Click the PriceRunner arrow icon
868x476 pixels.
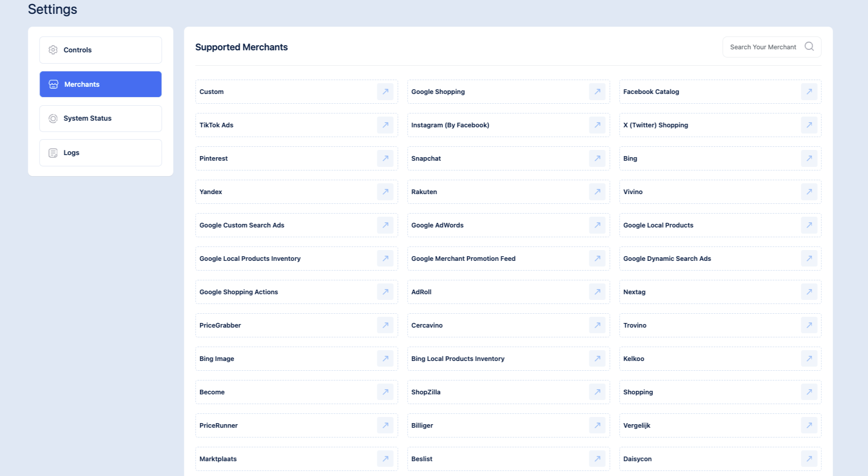pyautogui.click(x=385, y=425)
